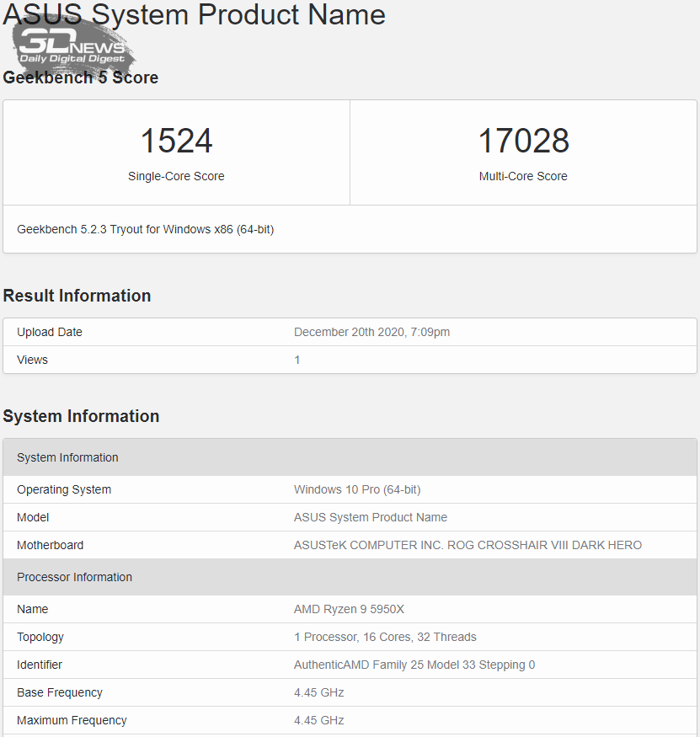Screen dimensions: 700x737
Task: Select 'AuthenticAMD Family 25 Model 33 Stepping 0'
Action: (x=414, y=665)
